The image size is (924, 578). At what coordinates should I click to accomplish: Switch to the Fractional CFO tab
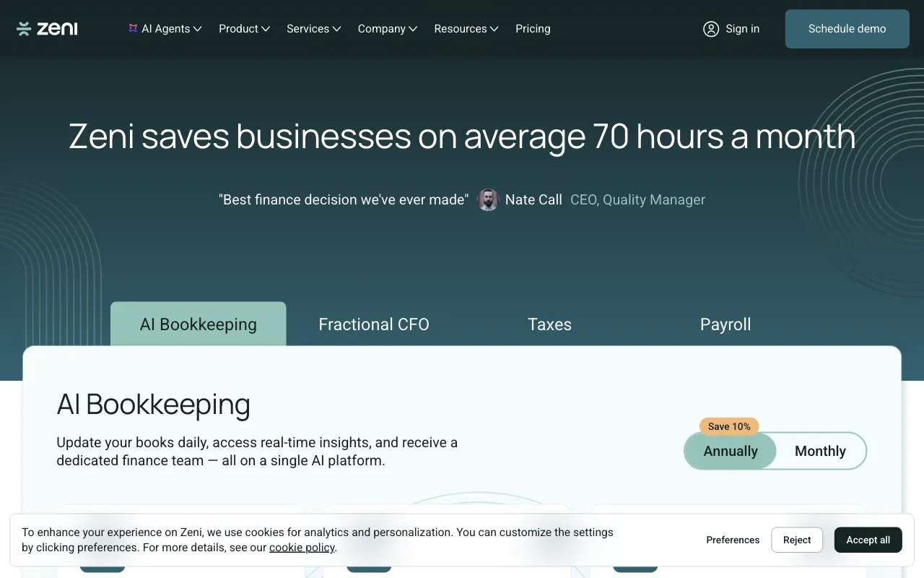[374, 324]
